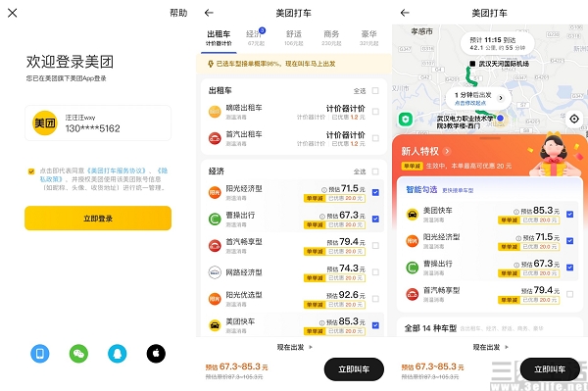Image resolution: width=588 pixels, height=391 pixels.
Task: Switch to 出租车 tab
Action: 219,38
